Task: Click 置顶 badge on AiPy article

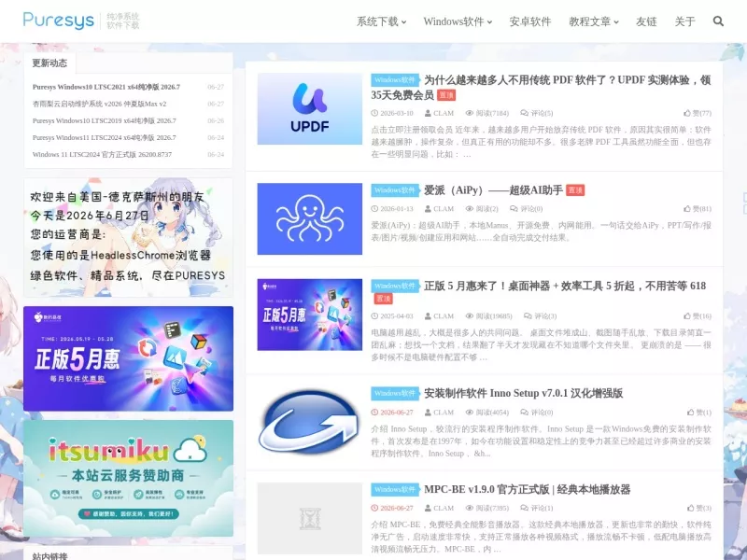Action: click(575, 190)
